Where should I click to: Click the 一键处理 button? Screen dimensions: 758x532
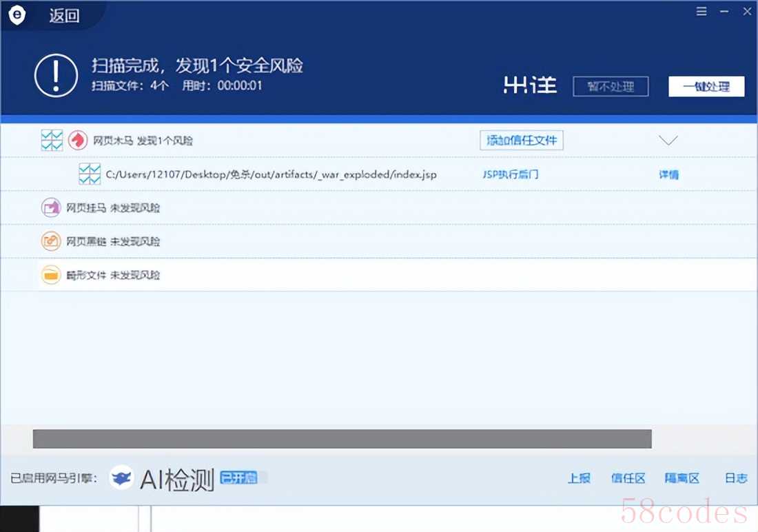pos(706,87)
